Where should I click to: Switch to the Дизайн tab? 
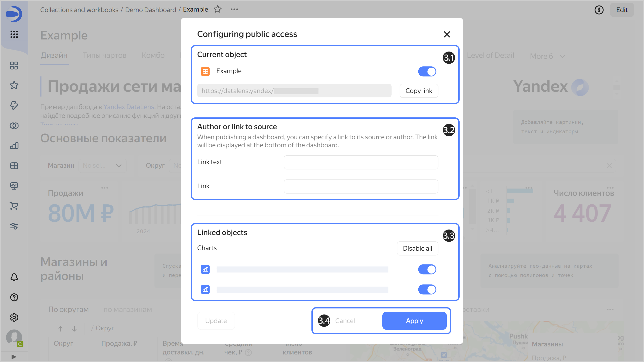[x=54, y=55]
